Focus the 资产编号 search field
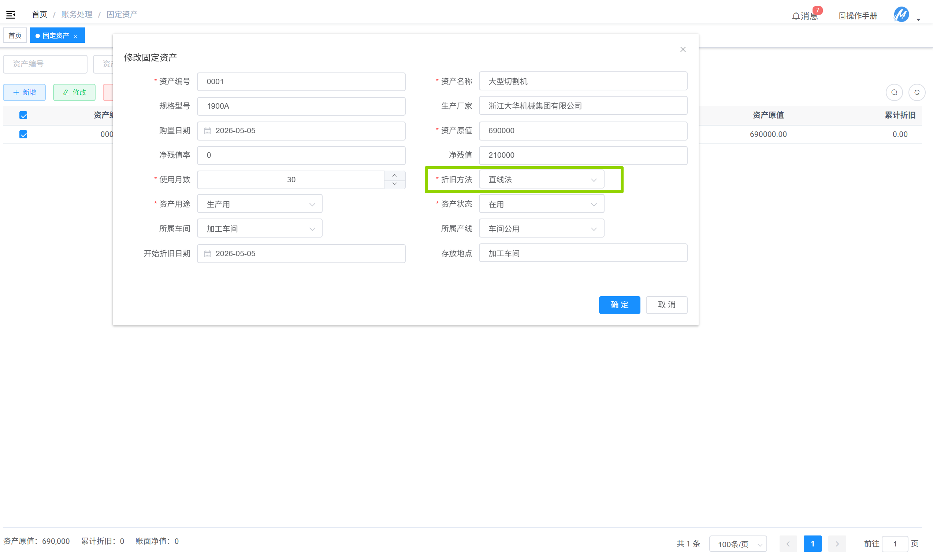The image size is (933, 560). (45, 64)
